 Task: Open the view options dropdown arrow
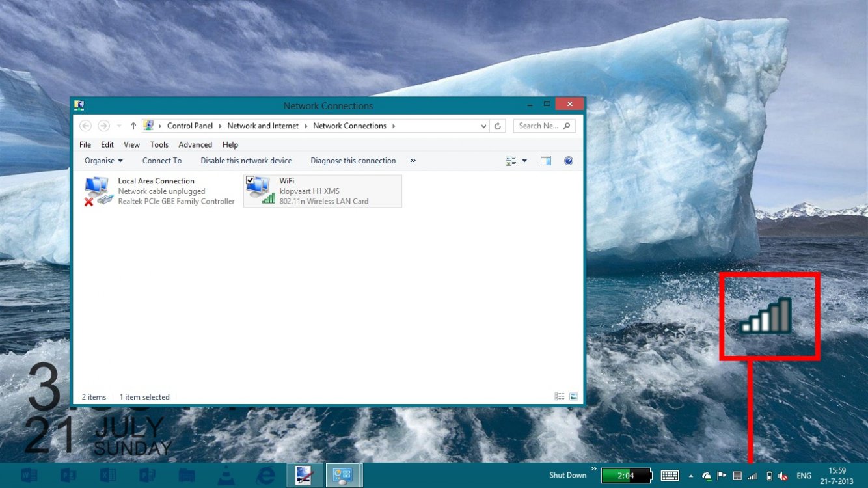tap(524, 161)
